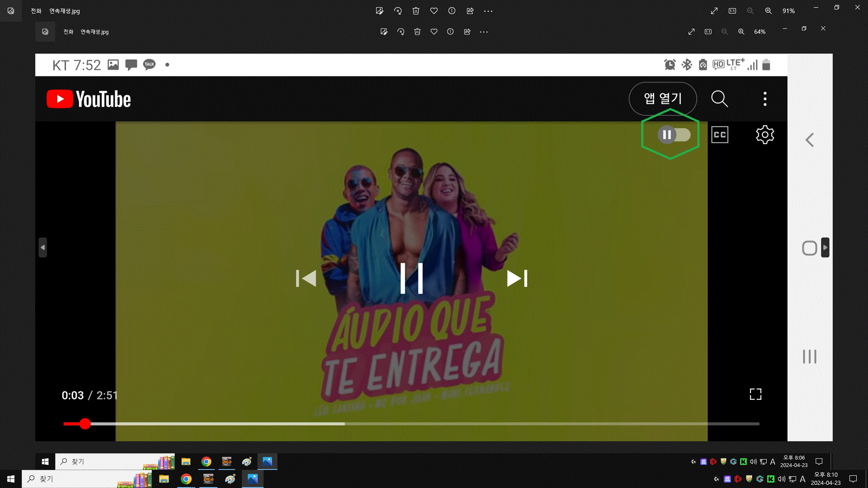Toggle the YouTube autoplay switch
The width and height of the screenshot is (868, 488).
click(674, 135)
